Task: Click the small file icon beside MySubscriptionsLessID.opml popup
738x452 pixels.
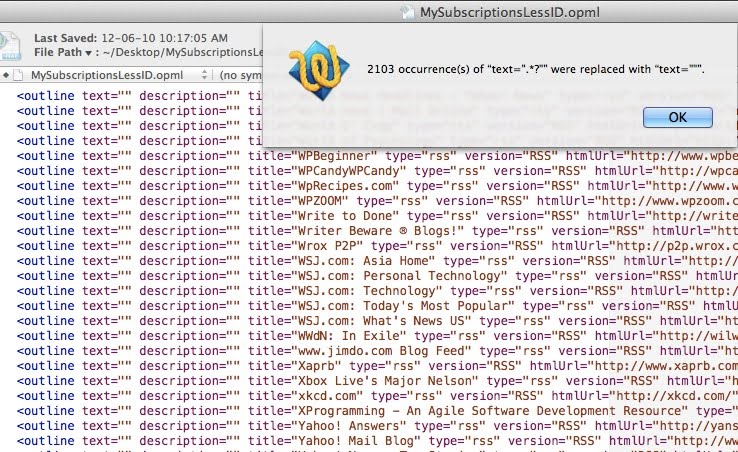Action: [x=18, y=75]
